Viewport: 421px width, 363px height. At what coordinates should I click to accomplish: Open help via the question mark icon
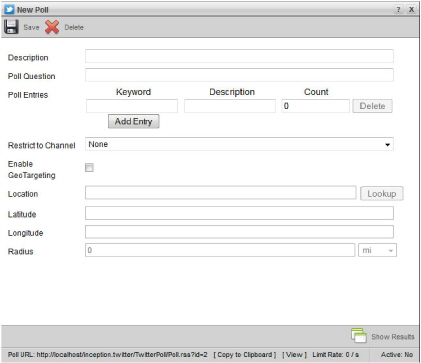[x=398, y=9]
